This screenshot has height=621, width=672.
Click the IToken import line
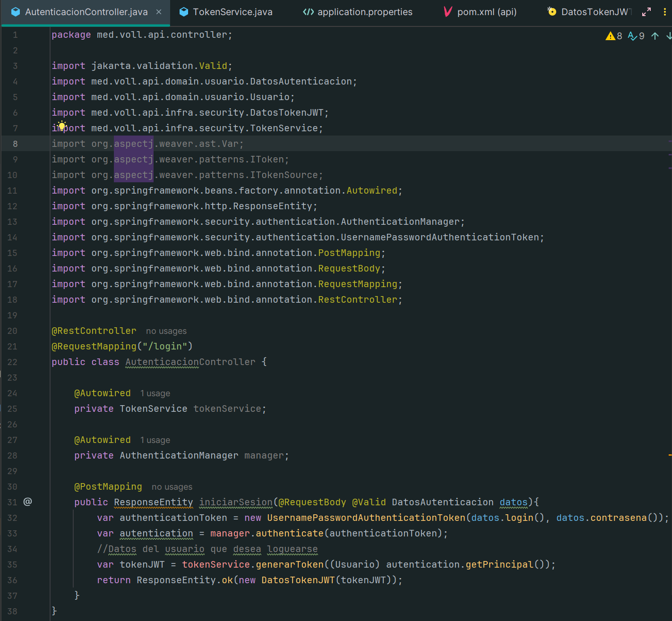point(170,160)
